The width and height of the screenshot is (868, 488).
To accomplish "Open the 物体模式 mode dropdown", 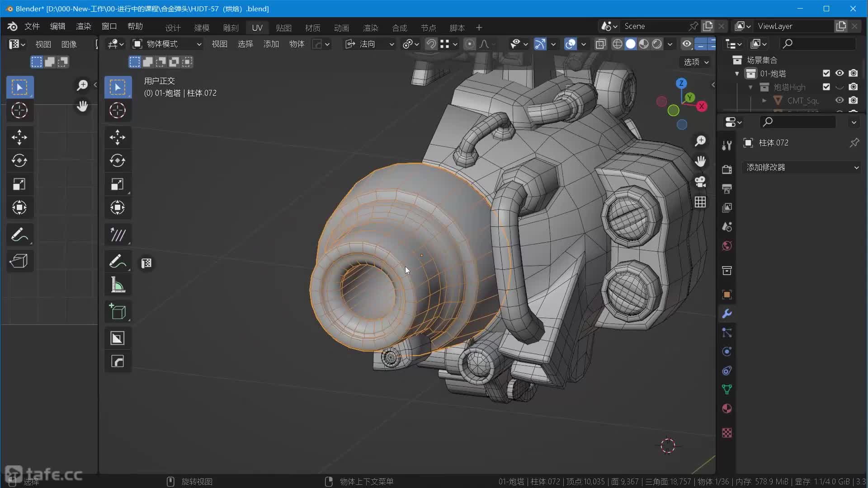I will click(167, 44).
